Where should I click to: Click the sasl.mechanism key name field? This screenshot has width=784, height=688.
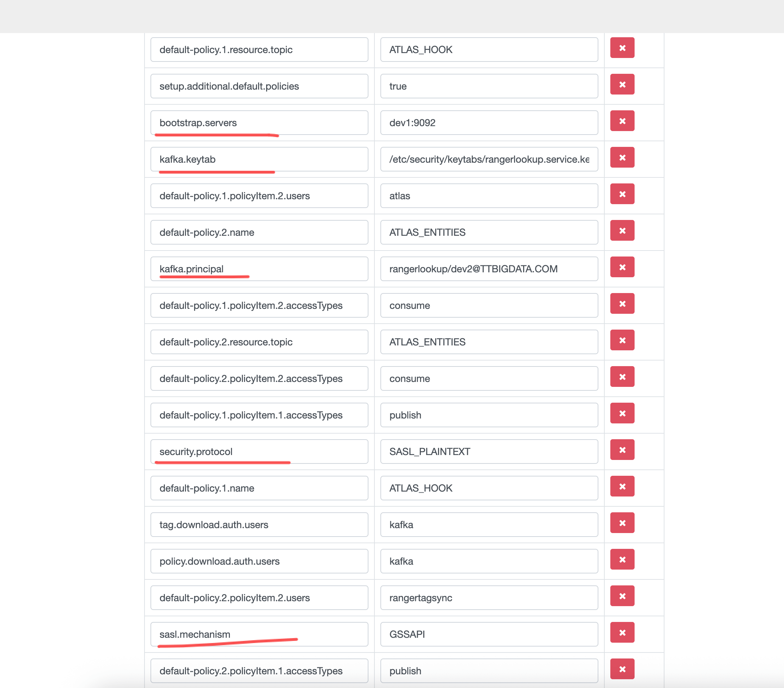click(x=259, y=634)
